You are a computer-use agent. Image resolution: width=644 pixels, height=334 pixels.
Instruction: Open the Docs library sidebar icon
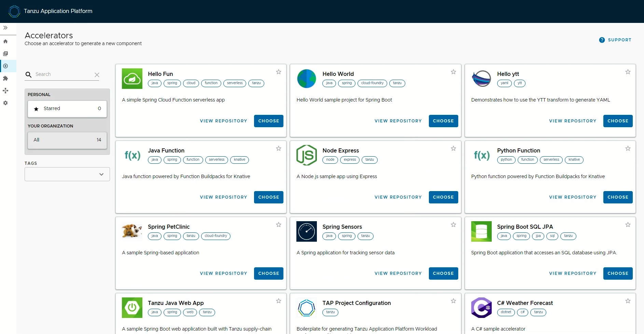pyautogui.click(x=5, y=54)
